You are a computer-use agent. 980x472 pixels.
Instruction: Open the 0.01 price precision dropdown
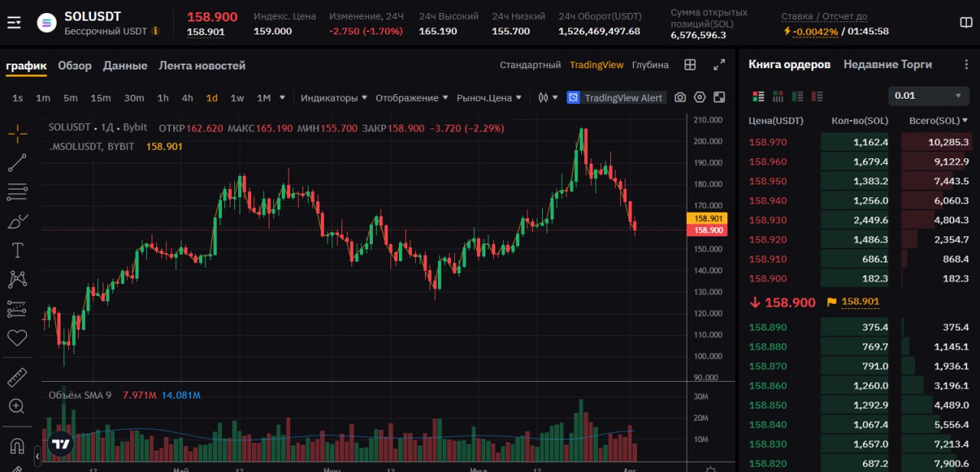click(929, 96)
